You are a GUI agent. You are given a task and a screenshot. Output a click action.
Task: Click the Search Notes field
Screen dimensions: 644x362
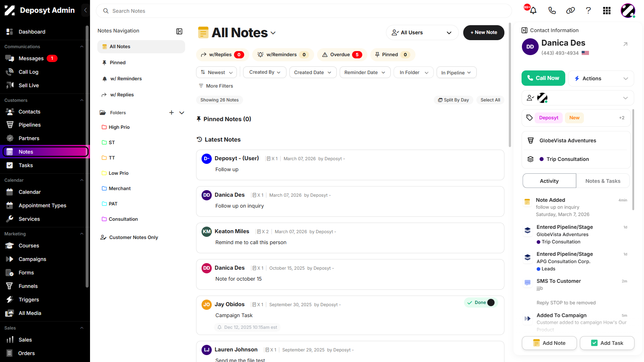point(304,11)
